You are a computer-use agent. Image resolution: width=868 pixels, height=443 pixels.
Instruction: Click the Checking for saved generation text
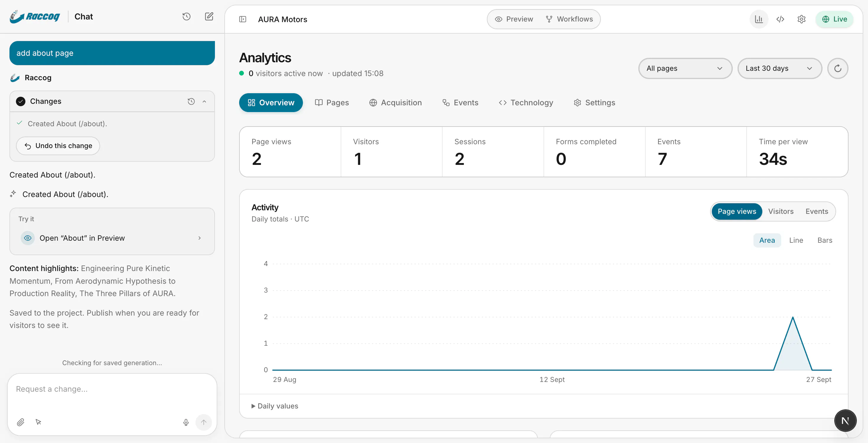click(112, 363)
